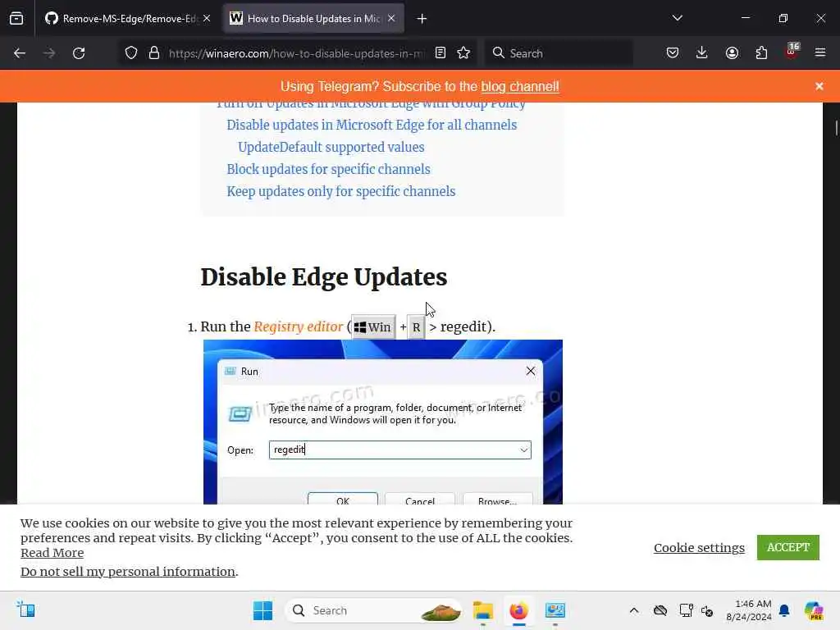Open File Explorer from the taskbar
Image resolution: width=840 pixels, height=630 pixels.
point(483,610)
